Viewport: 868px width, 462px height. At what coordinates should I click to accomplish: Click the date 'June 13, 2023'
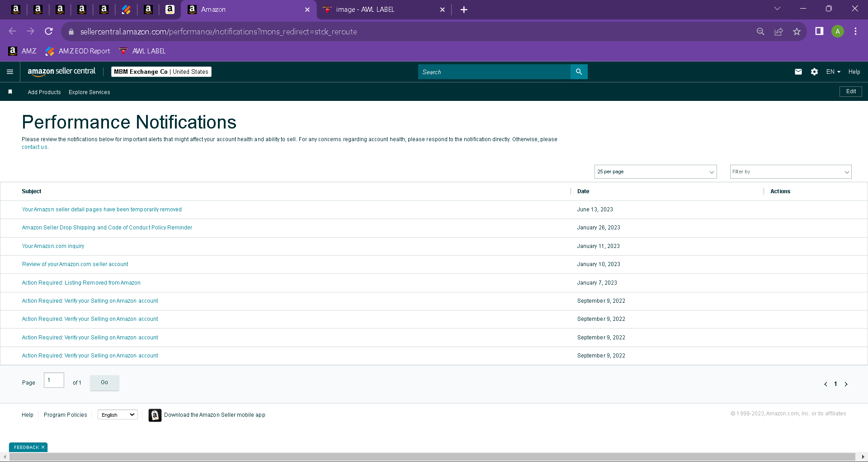[x=595, y=210]
